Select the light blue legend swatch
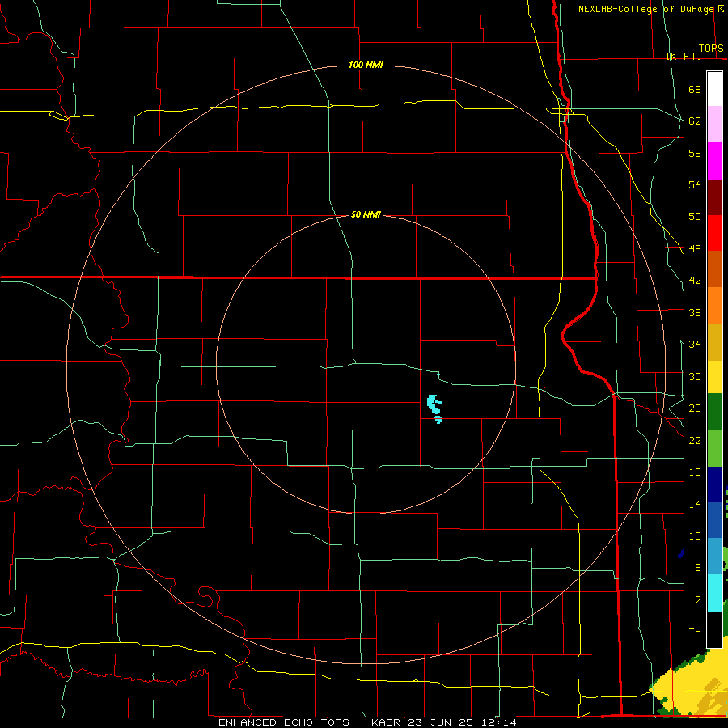The height and width of the screenshot is (728, 728). (714, 557)
